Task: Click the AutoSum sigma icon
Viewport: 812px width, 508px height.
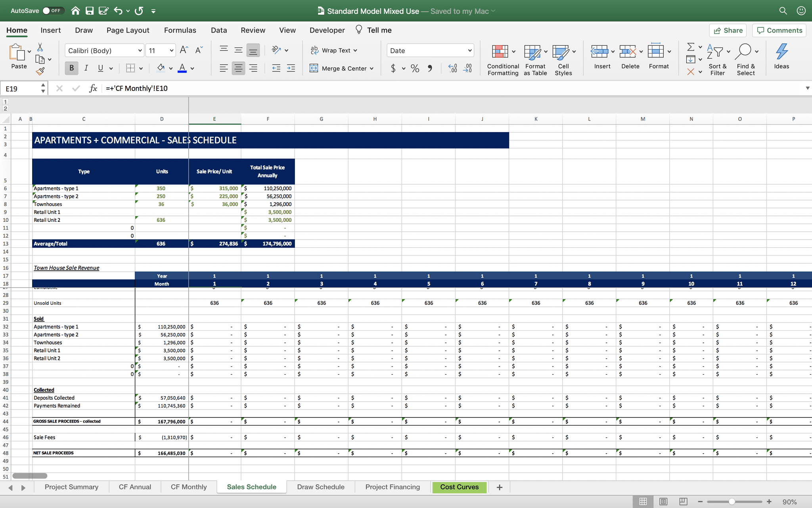Action: pyautogui.click(x=691, y=47)
